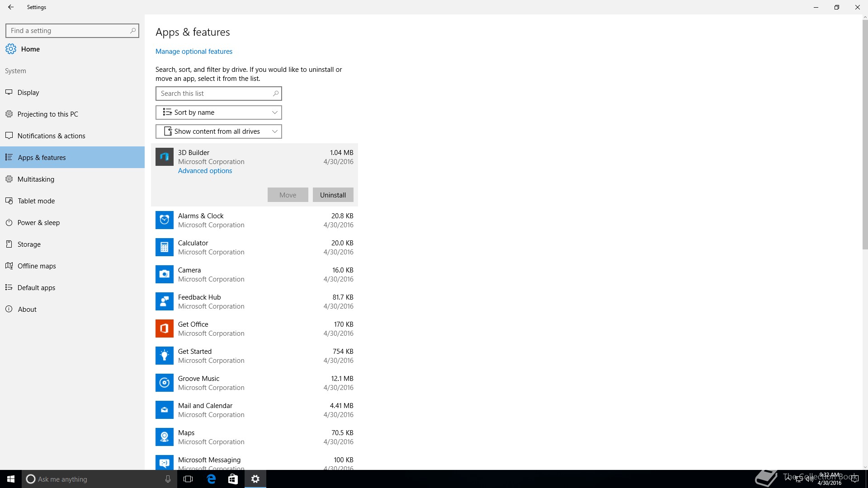
Task: Select the Calculator list entry
Action: [255, 247]
